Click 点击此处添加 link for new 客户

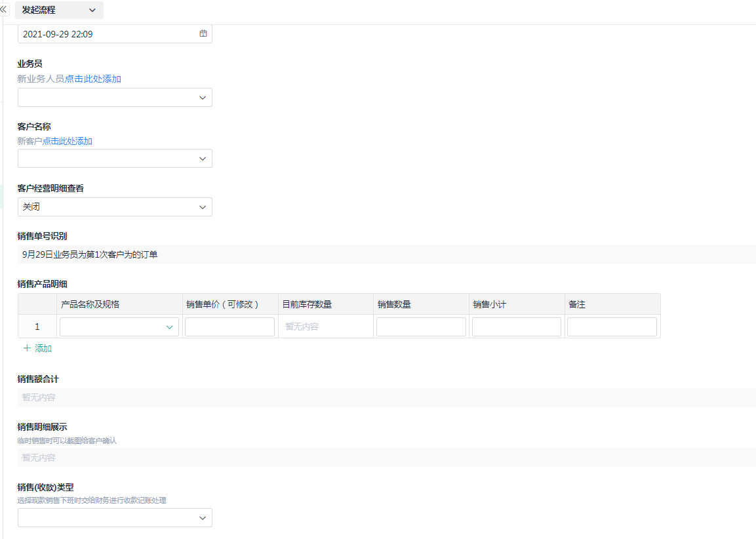[68, 141]
